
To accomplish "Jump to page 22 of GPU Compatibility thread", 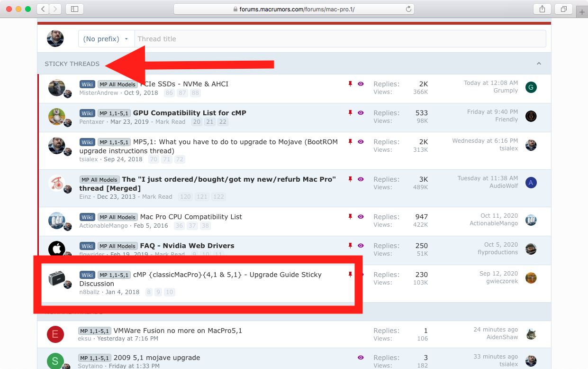I will [x=223, y=122].
